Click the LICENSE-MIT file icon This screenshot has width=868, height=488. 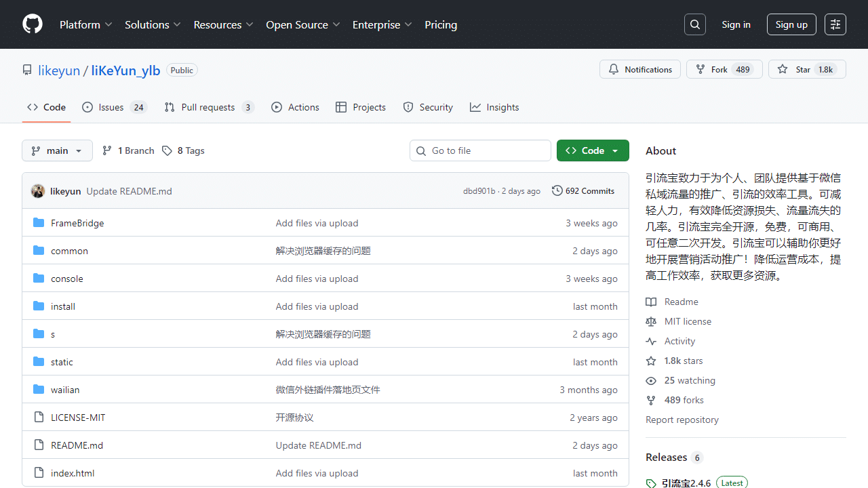[39, 418]
